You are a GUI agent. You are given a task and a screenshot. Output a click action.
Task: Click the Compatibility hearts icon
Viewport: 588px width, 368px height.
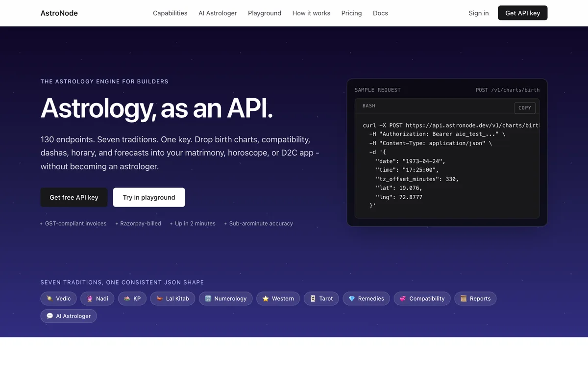pyautogui.click(x=403, y=298)
